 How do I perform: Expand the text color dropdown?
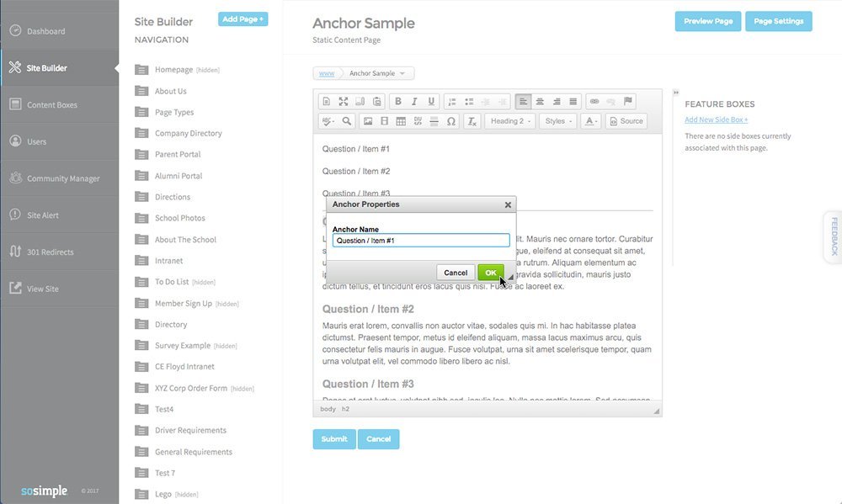point(591,121)
